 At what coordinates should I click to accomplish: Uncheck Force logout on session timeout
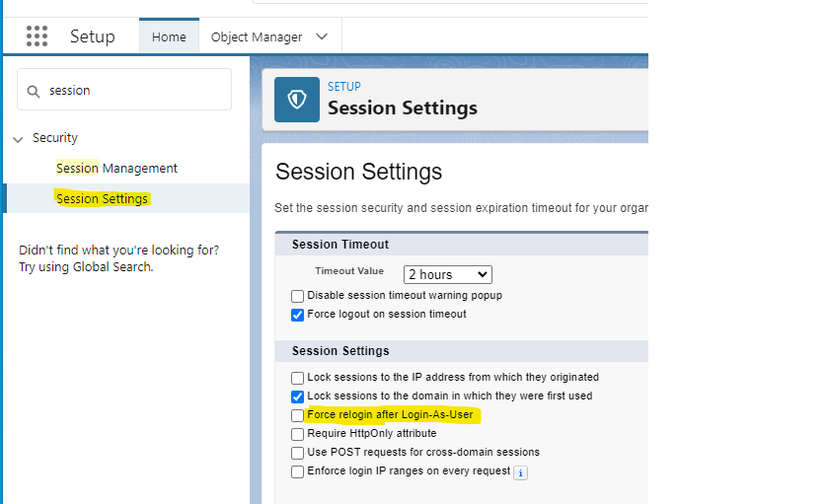coord(298,315)
